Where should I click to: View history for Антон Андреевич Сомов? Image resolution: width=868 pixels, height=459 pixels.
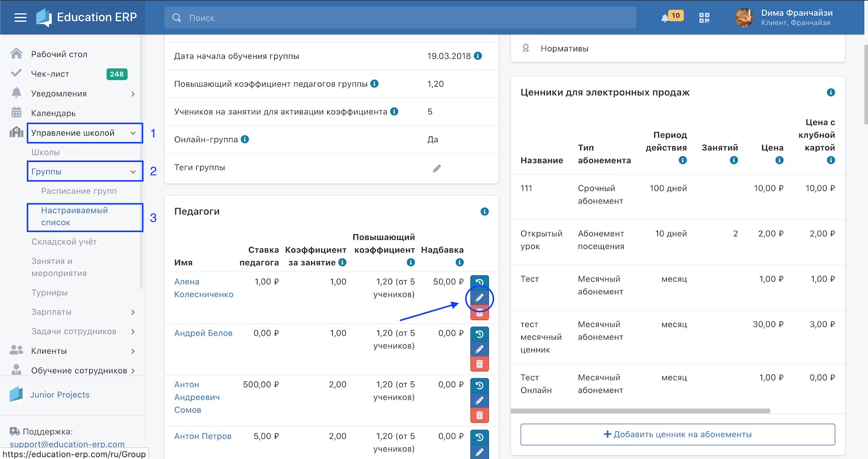point(479,385)
